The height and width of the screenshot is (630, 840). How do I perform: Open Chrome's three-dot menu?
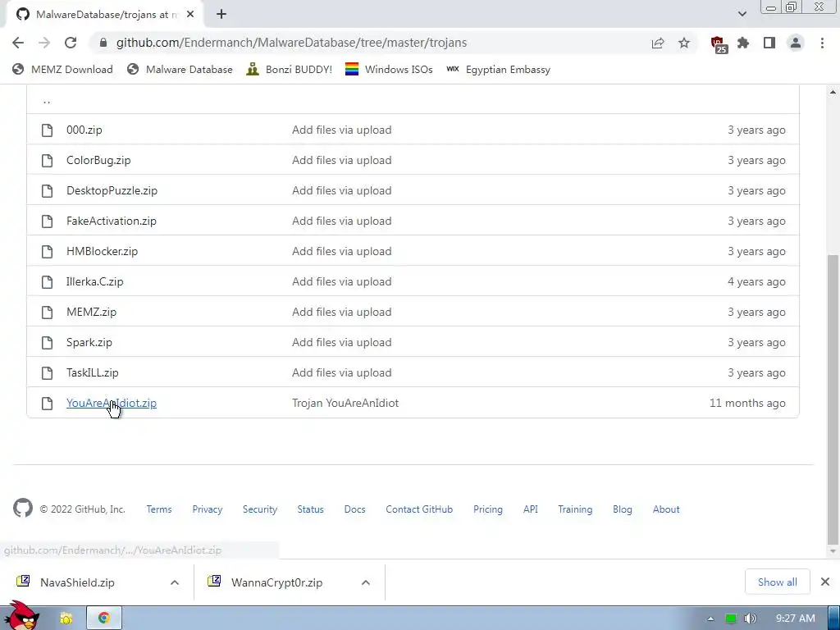pos(822,43)
